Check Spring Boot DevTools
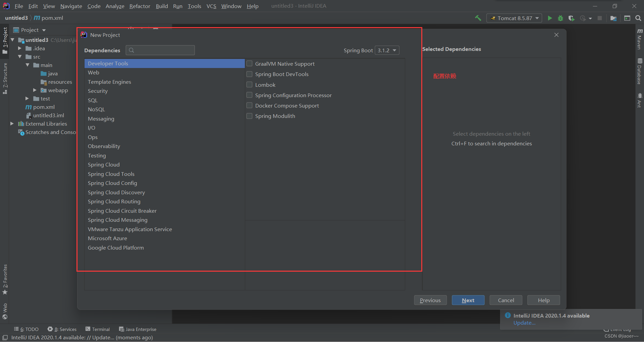The image size is (644, 342). point(250,74)
